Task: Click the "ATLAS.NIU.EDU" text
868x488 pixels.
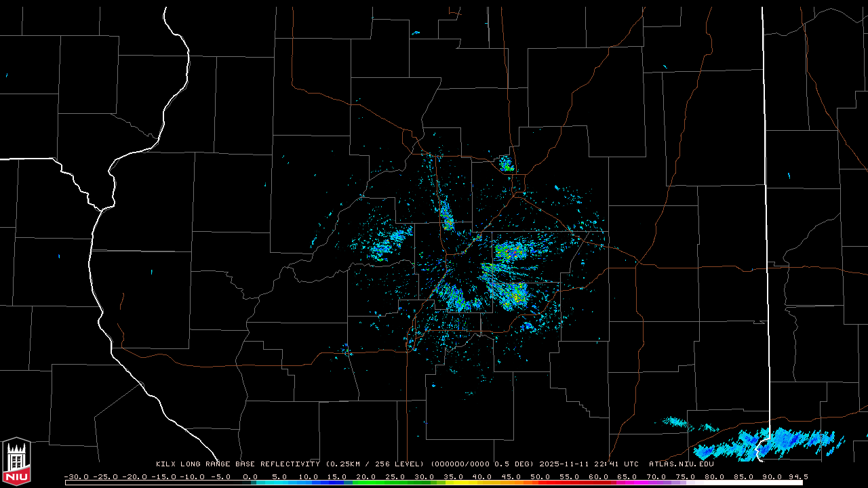Action: point(682,464)
